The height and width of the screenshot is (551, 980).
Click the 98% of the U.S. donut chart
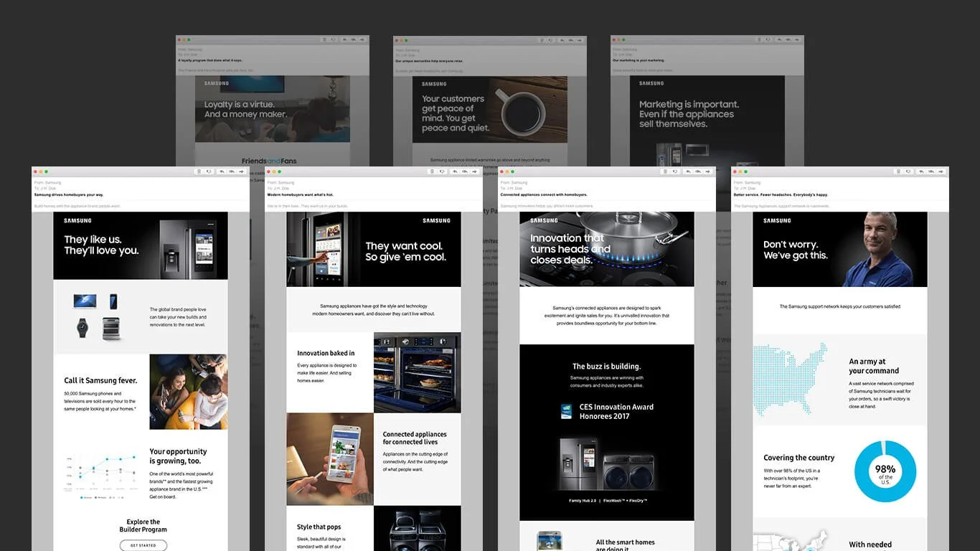click(885, 471)
